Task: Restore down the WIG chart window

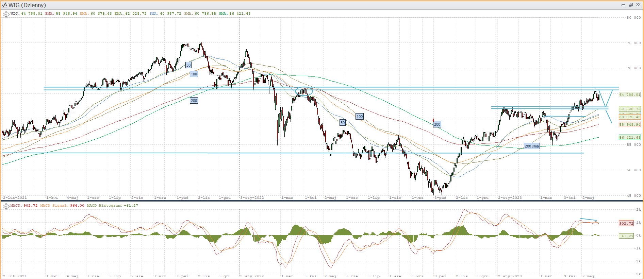Action: (630, 5)
